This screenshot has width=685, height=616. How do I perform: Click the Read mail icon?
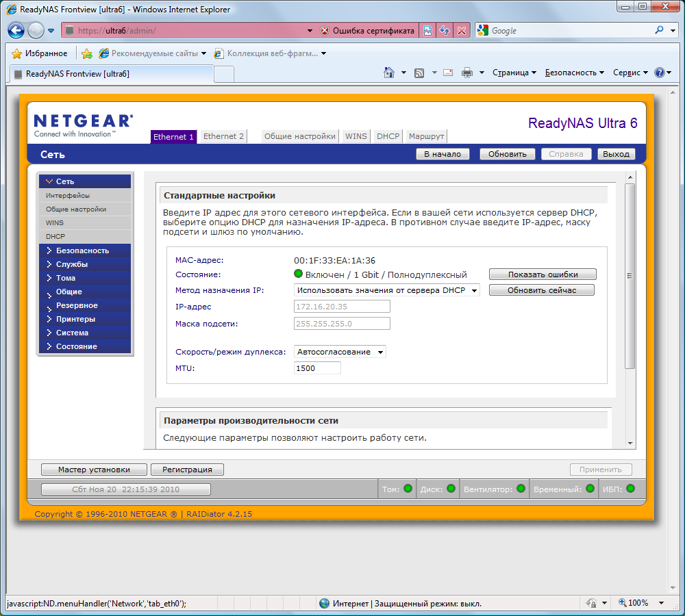coord(448,73)
